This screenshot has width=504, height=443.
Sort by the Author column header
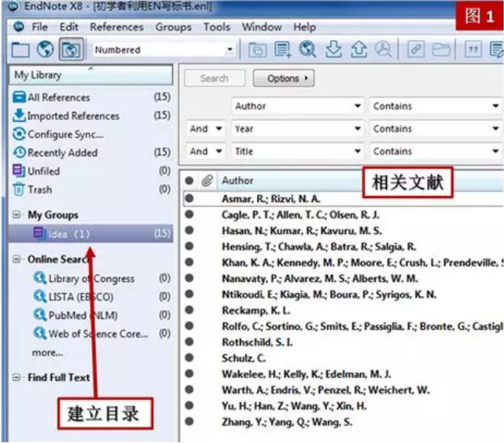(237, 181)
